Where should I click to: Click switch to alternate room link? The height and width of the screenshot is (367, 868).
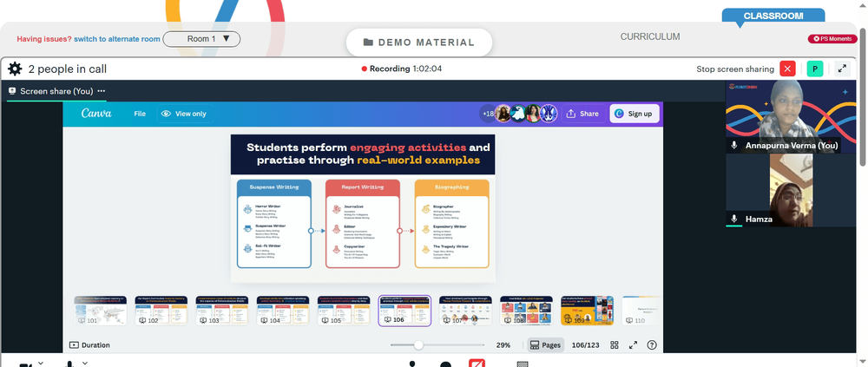coord(117,39)
